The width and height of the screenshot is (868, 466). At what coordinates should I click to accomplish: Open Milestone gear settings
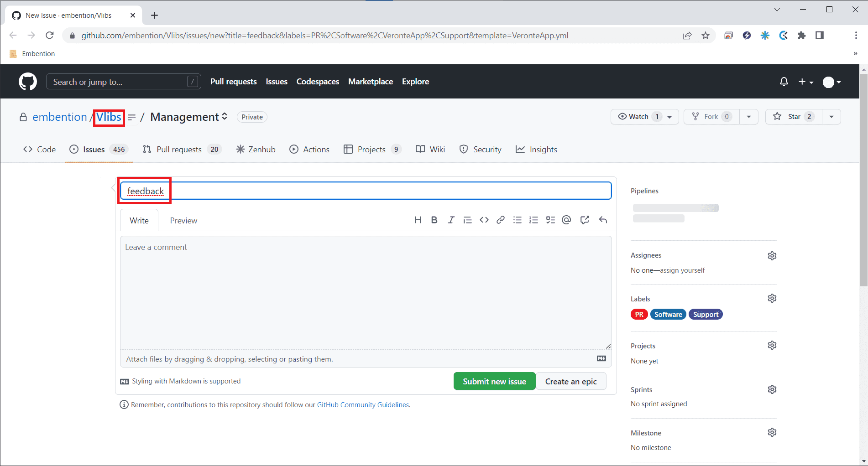(x=772, y=432)
